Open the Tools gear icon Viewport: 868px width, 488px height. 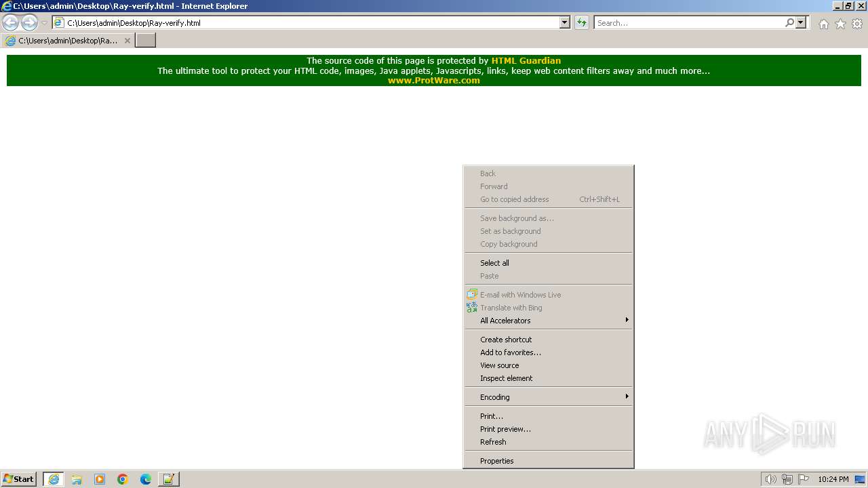click(857, 24)
